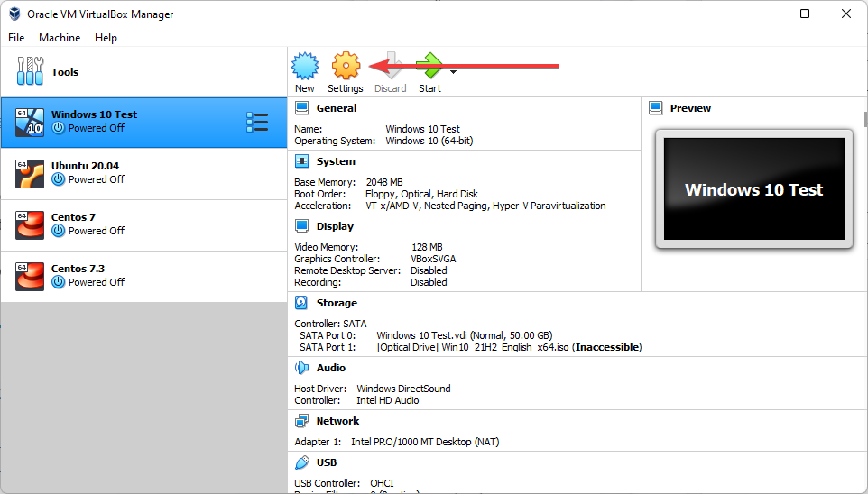This screenshot has width=868, height=494.
Task: Click the Video Memory 128 MB value
Action: 427,247
